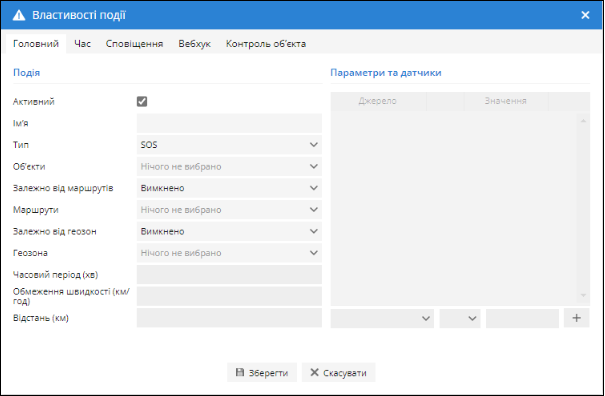Click the Часовий період (хв) field
The width and height of the screenshot is (605, 396).
(x=229, y=274)
